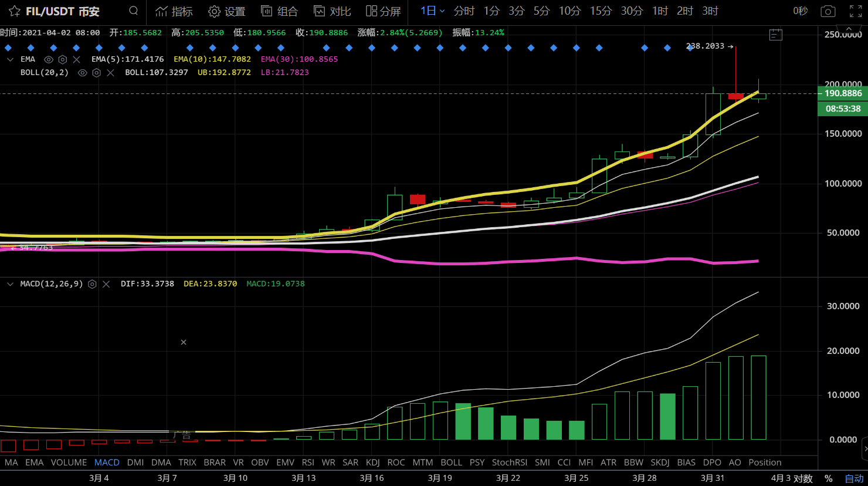Image resolution: width=868 pixels, height=486 pixels.
Task: Switch sub-chart to ROC indicator
Action: click(396, 463)
